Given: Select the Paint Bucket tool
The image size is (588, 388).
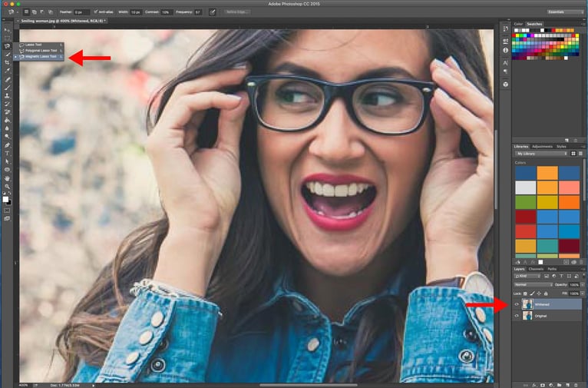Looking at the screenshot, I should click(7, 121).
